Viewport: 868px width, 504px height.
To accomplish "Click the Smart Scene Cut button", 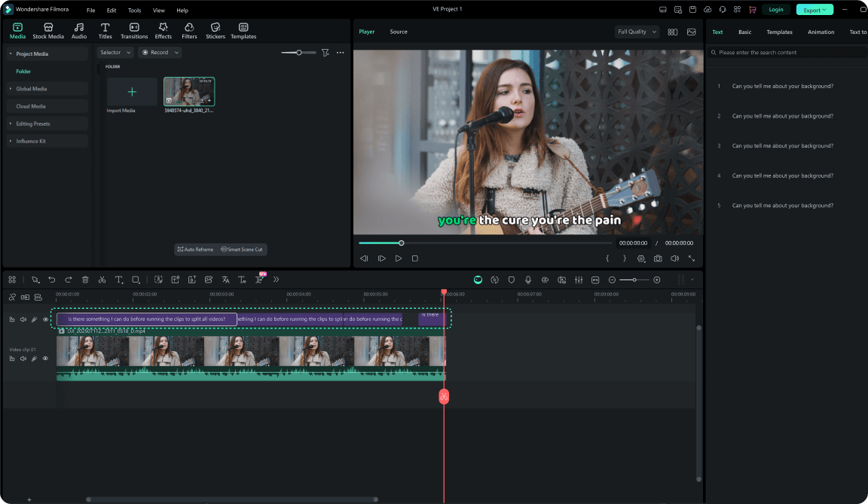I will 242,249.
